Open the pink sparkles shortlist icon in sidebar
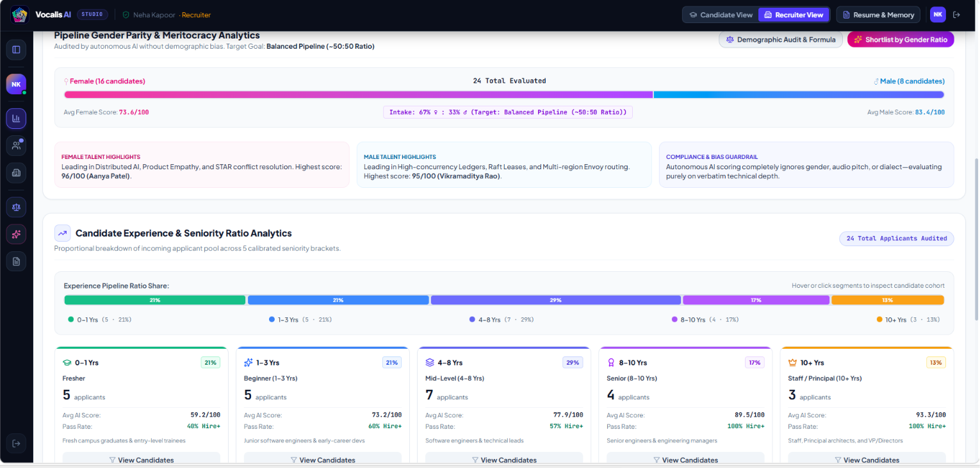 tap(16, 234)
